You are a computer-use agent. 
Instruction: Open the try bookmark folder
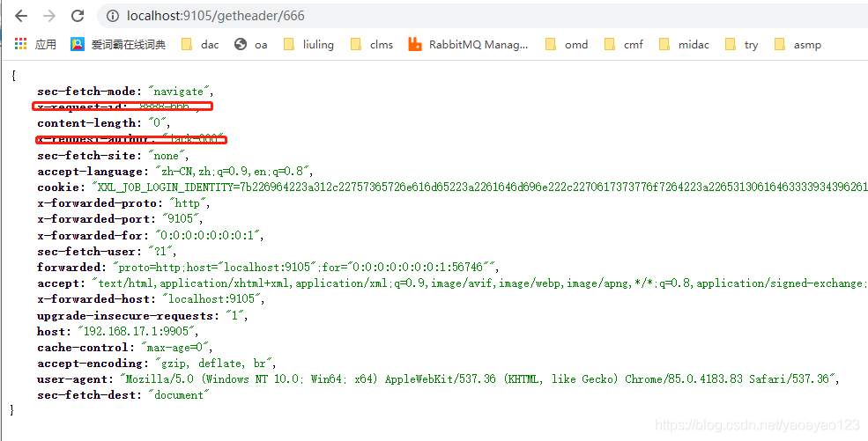click(742, 44)
